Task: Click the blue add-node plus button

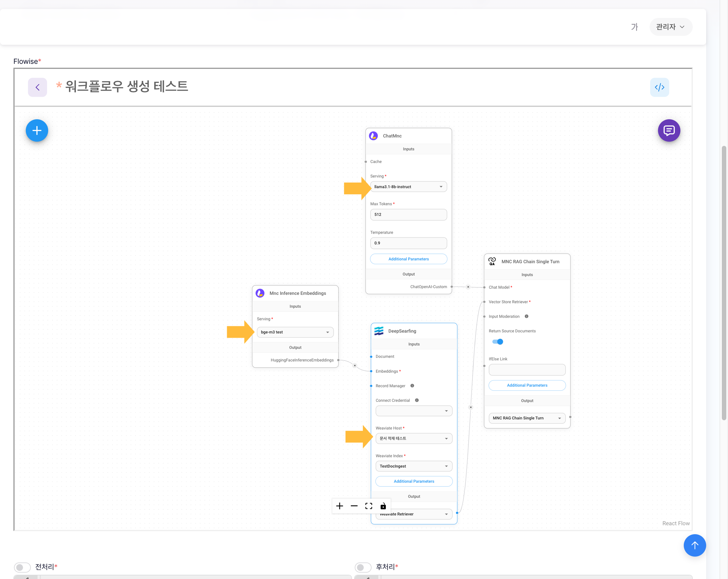Action: click(x=37, y=131)
